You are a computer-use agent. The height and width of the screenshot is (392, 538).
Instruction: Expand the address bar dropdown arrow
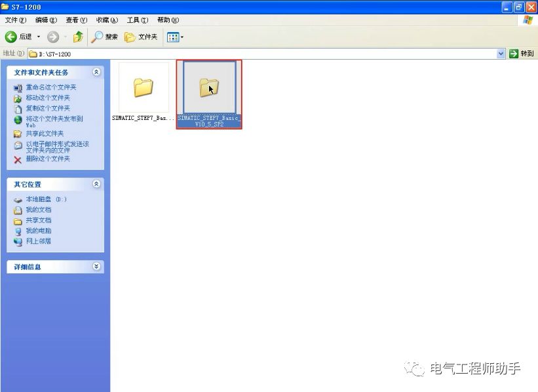click(x=501, y=54)
